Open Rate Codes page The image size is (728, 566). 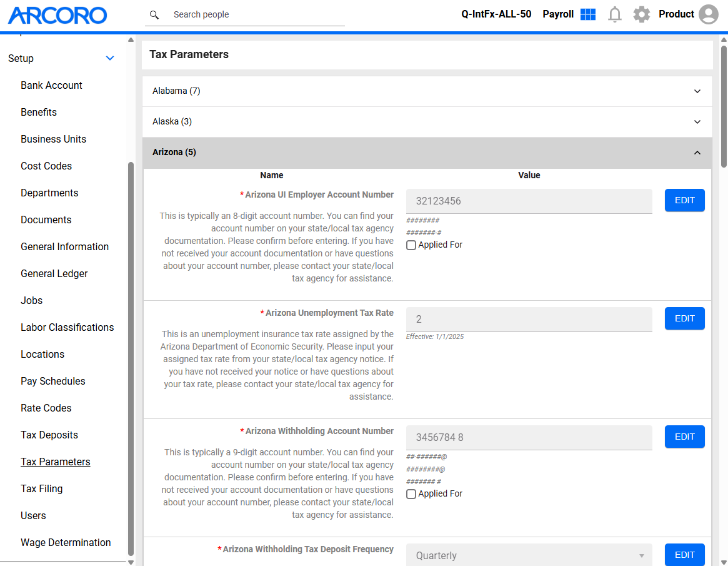click(46, 409)
